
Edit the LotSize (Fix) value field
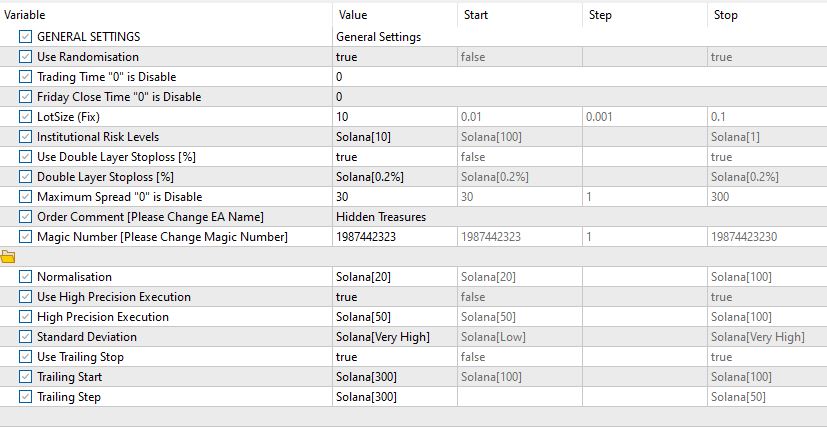[393, 117]
